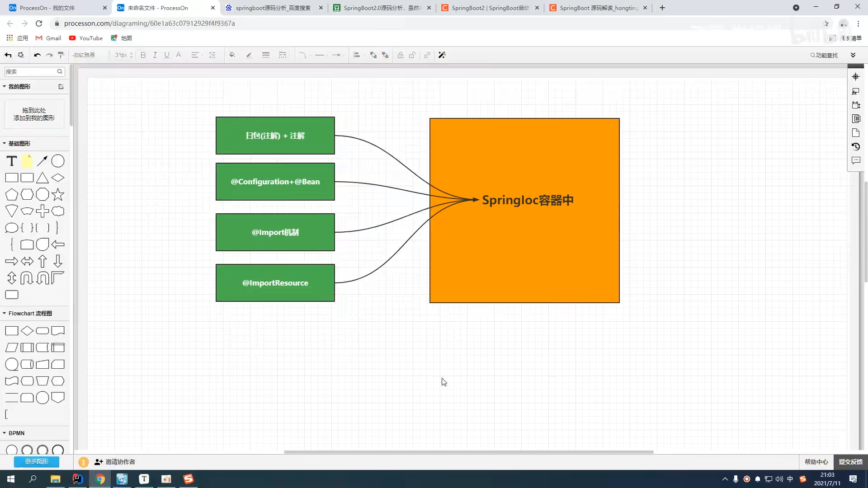Open the Gmail bookmark
This screenshot has height=488, width=868.
pyautogui.click(x=48, y=38)
